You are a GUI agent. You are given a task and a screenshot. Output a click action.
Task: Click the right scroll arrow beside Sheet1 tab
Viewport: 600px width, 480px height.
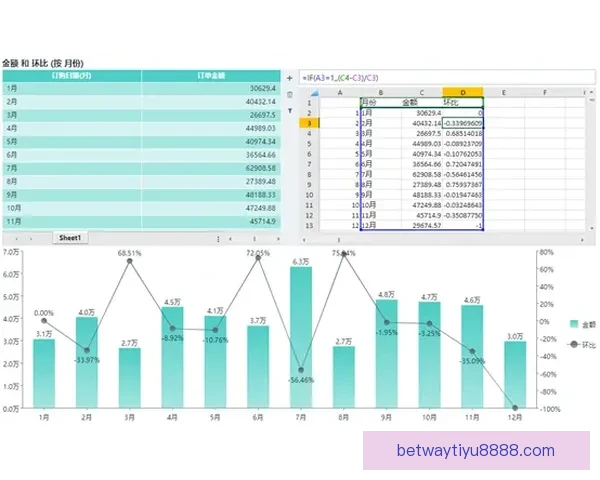coord(29,238)
